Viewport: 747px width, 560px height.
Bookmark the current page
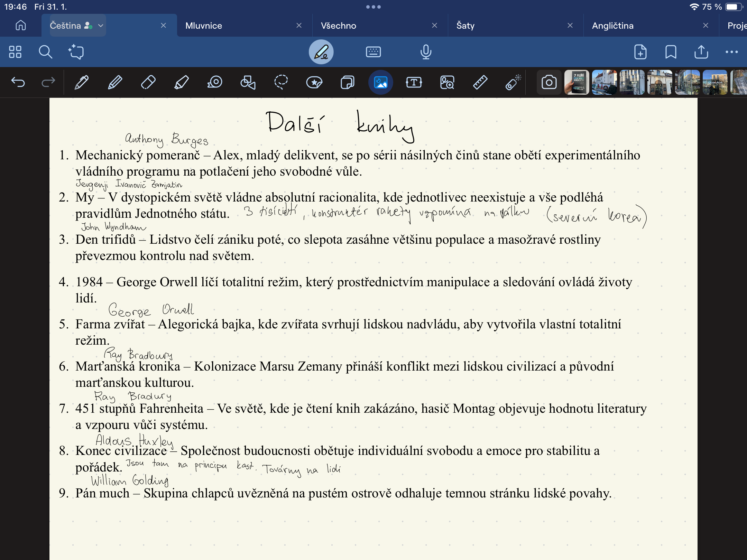click(671, 52)
